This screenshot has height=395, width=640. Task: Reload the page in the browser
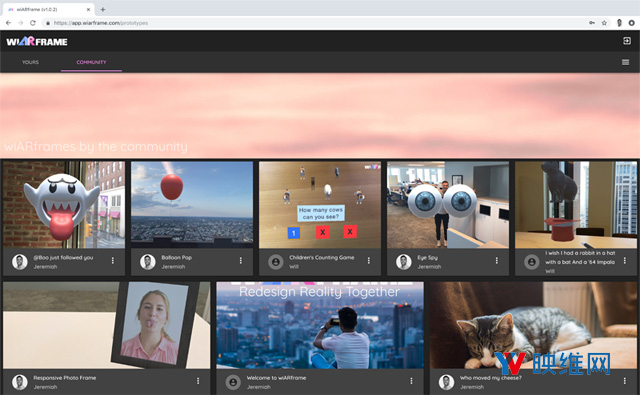(33, 23)
